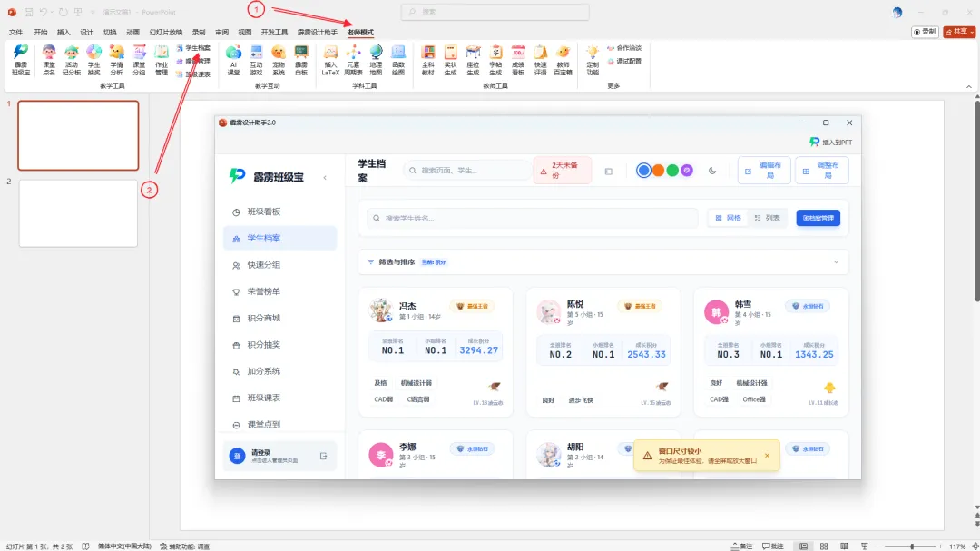This screenshot has height=551, width=980.
Task: Open 霹雳班级宝 from the ribbon
Action: (x=21, y=60)
